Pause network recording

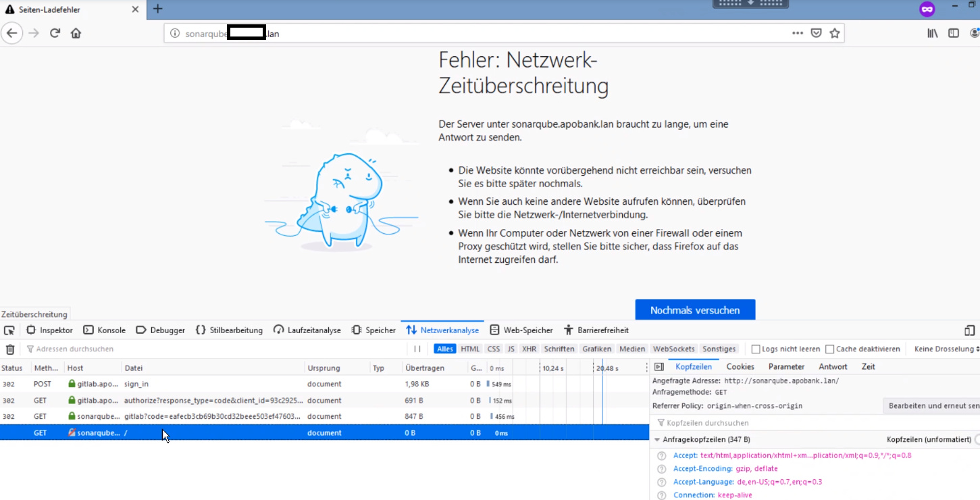(x=417, y=349)
